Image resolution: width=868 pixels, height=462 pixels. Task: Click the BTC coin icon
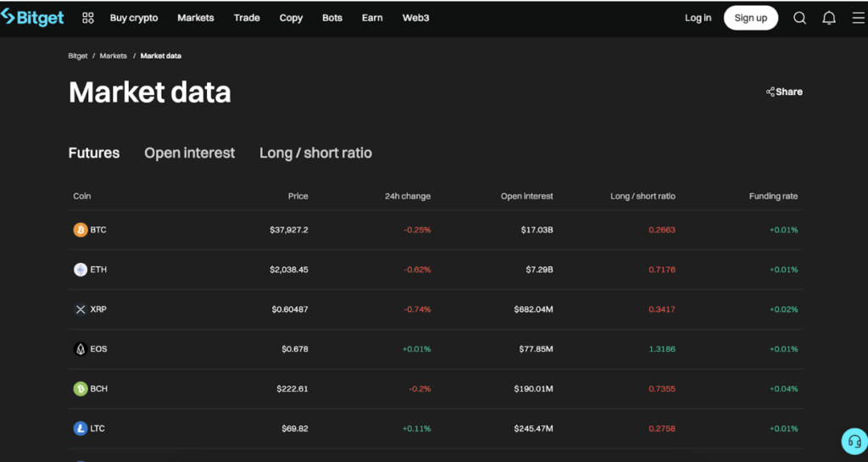pos(81,230)
